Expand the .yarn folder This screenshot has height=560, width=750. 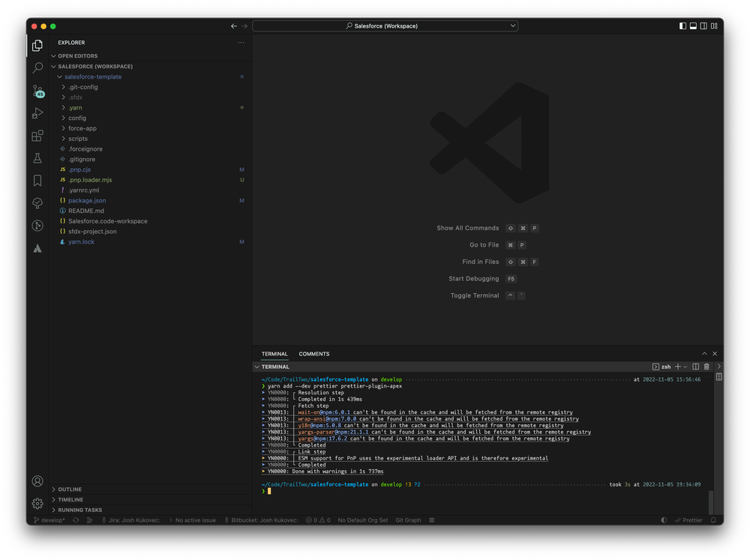coord(151,108)
